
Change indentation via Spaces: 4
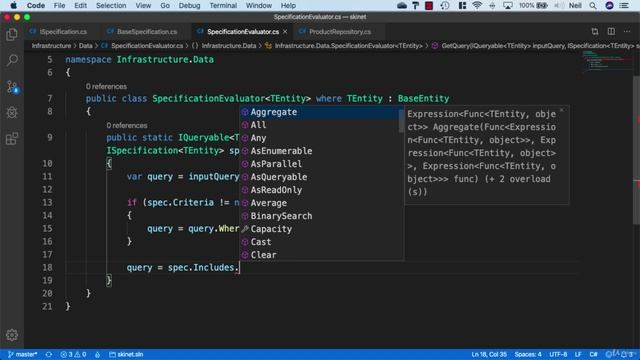coord(528,354)
